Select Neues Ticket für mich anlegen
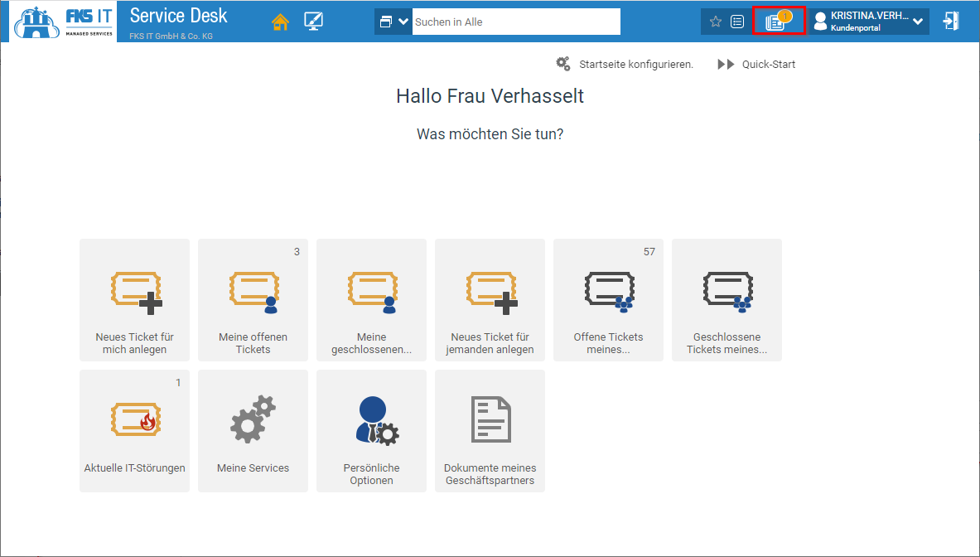 (134, 300)
